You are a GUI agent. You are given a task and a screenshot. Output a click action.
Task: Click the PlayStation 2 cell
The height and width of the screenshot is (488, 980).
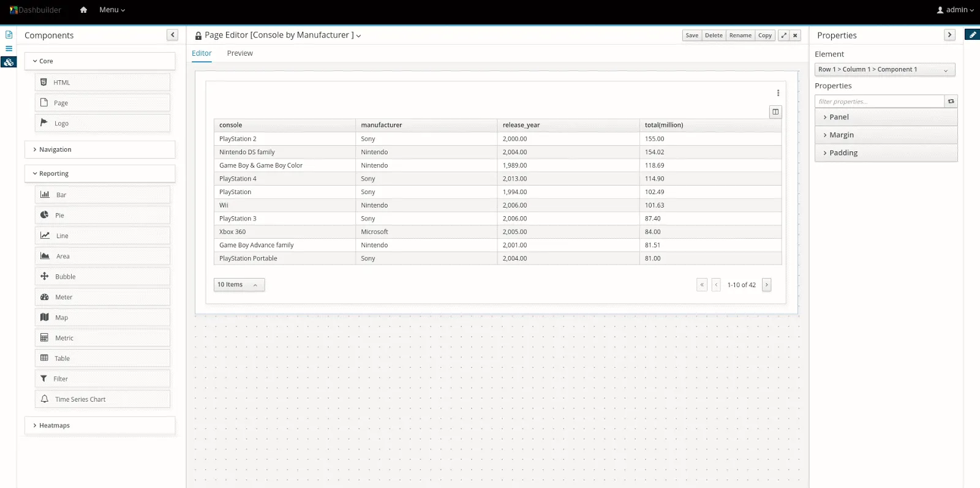click(284, 139)
